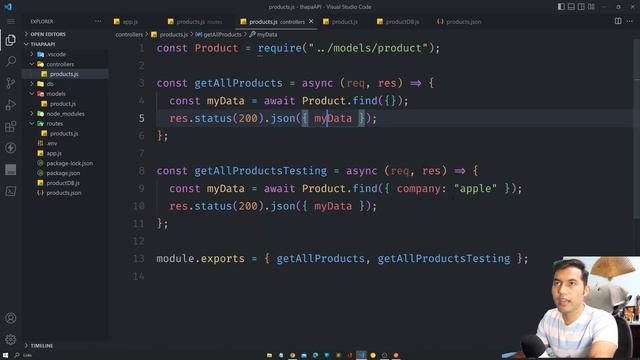This screenshot has height=360, width=640.
Task: Toggle the secondary side bar layout icon
Action: [581, 7]
